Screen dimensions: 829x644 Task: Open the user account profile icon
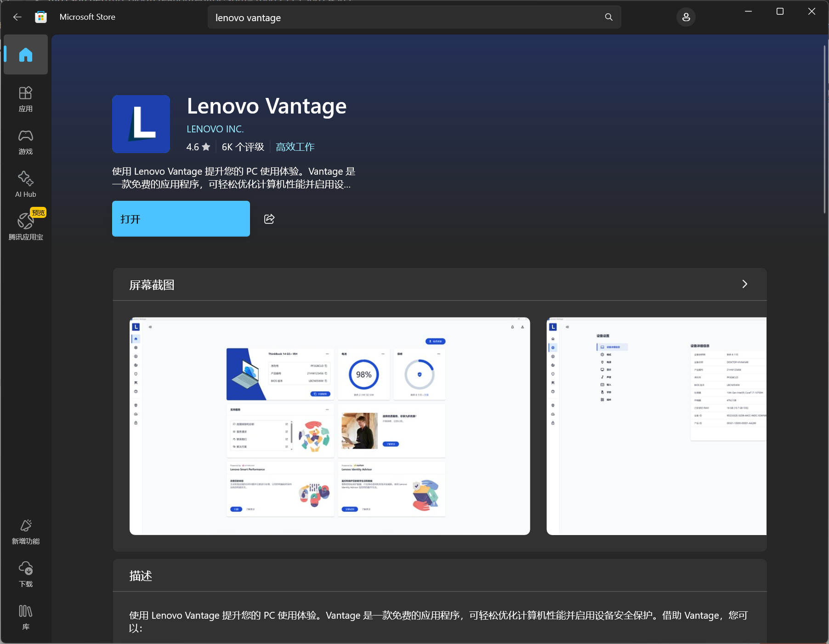(686, 17)
